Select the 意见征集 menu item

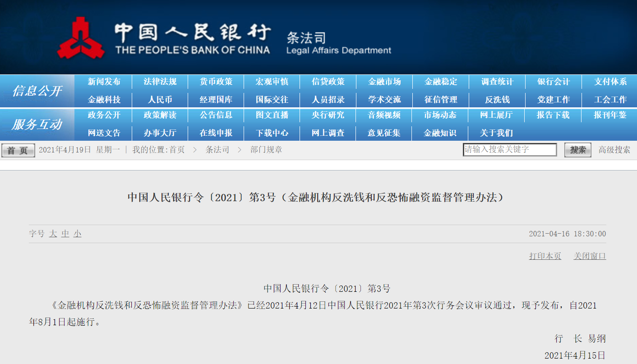coord(384,133)
